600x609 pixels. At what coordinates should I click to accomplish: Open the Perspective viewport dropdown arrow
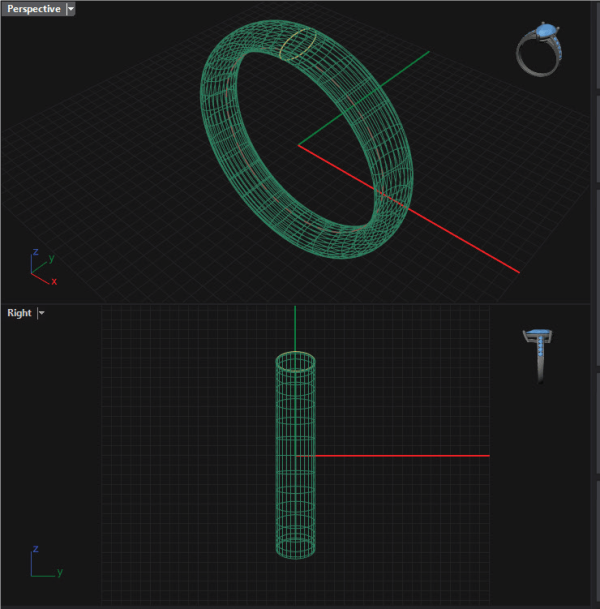pyautogui.click(x=71, y=9)
